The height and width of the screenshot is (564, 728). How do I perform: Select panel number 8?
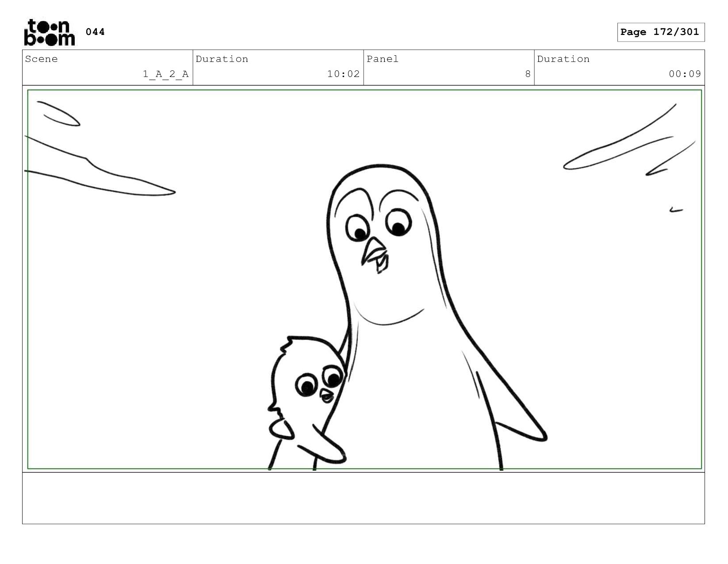[x=528, y=74]
